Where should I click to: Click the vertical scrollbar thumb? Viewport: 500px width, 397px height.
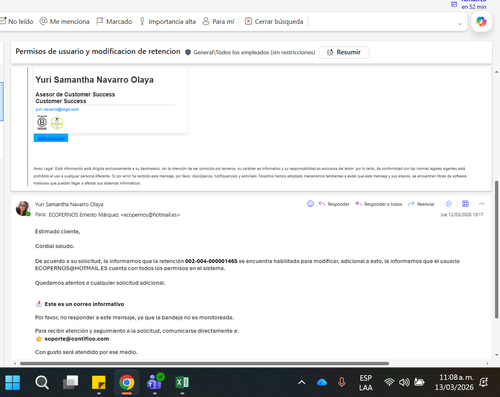pos(496,249)
